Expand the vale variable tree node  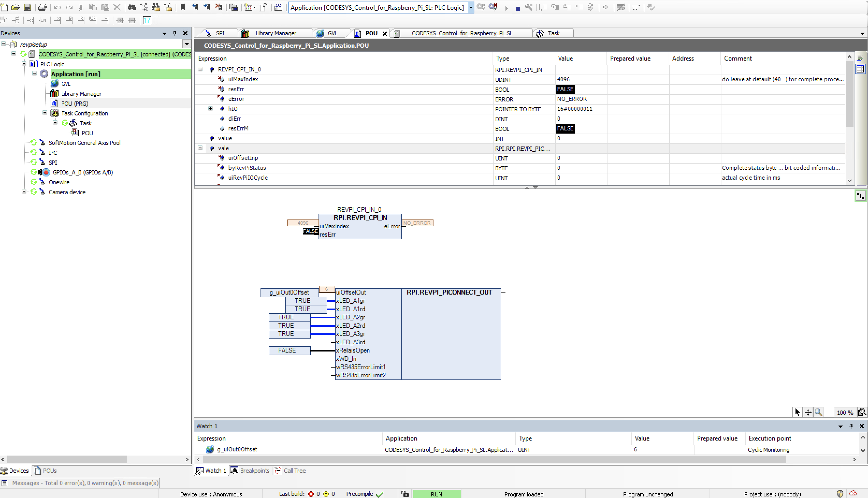coord(201,148)
